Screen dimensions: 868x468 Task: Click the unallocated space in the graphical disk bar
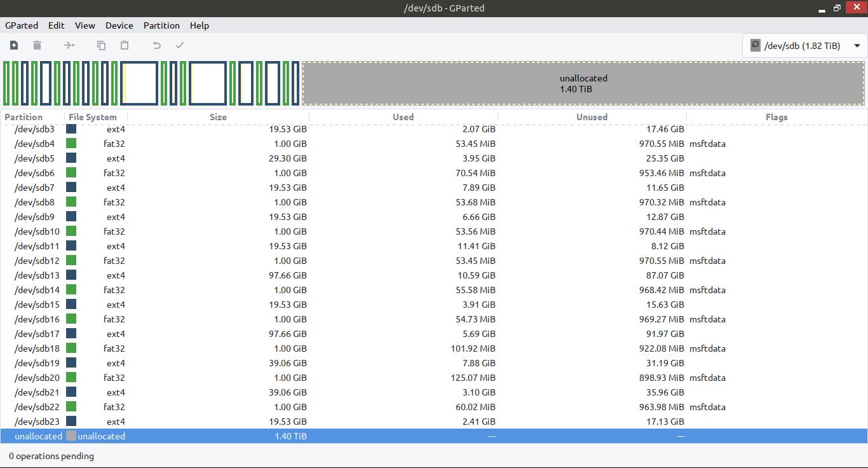(x=583, y=83)
